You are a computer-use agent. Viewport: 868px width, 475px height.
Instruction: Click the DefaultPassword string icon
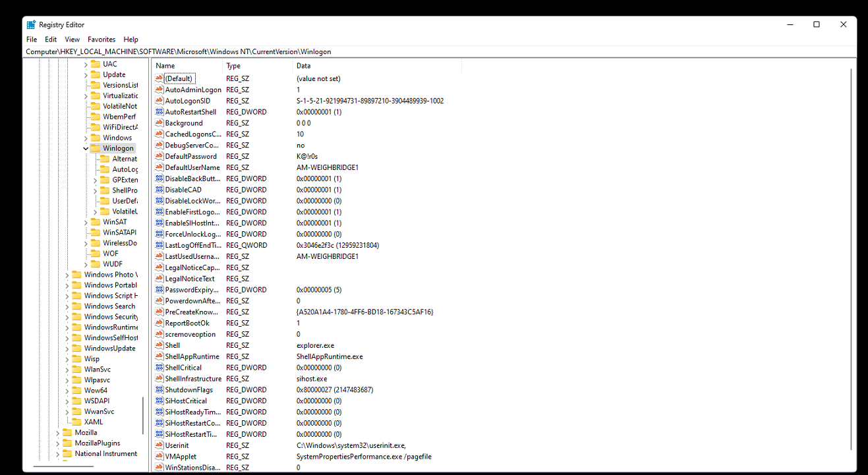pos(159,156)
